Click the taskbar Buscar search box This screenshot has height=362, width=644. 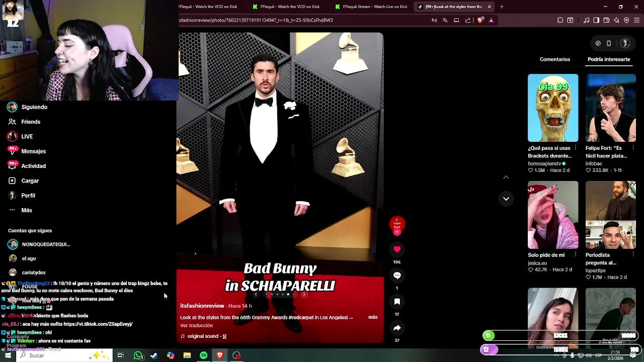point(64,355)
